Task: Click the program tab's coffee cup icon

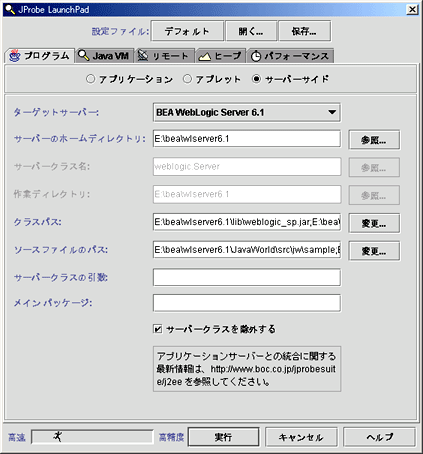Action: tap(15, 56)
